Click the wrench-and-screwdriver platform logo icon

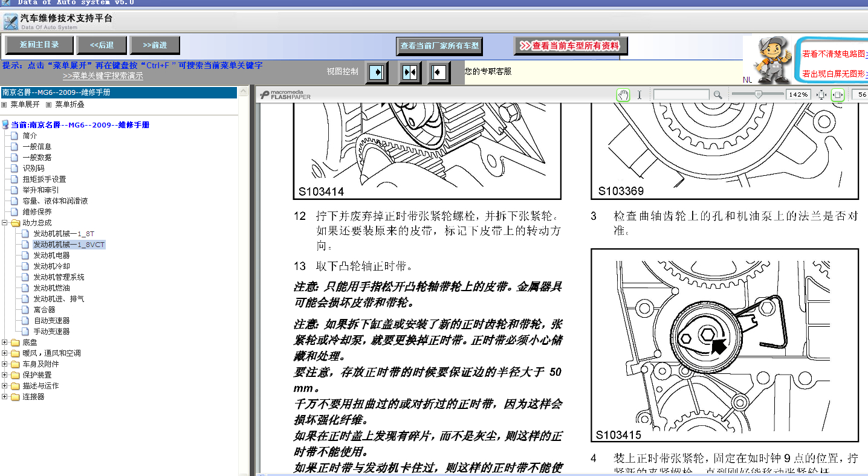pos(10,22)
